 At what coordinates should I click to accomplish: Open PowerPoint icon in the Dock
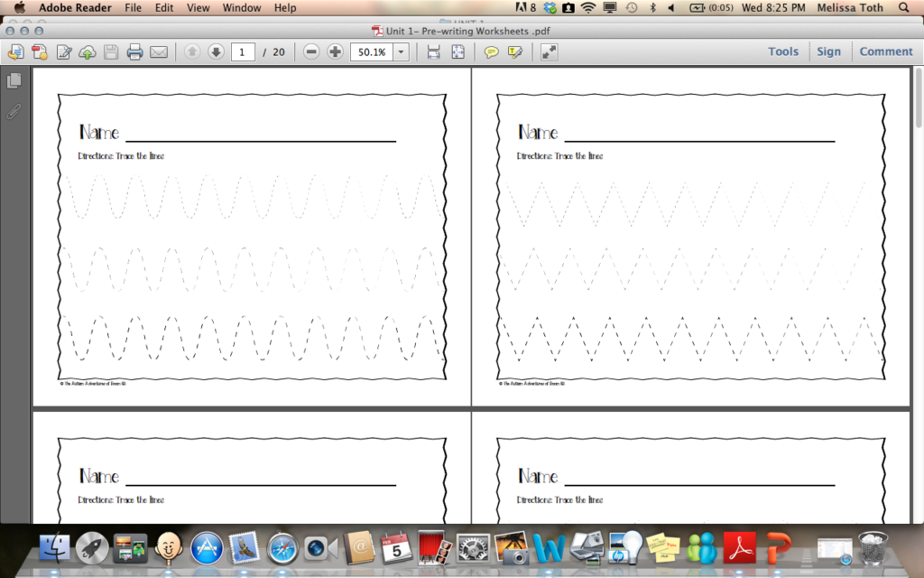(779, 548)
